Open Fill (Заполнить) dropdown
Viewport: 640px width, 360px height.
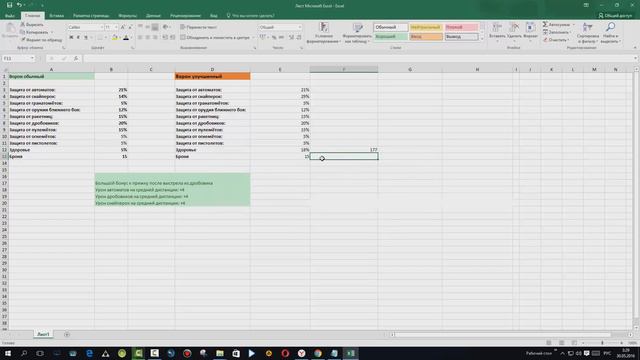[558, 32]
